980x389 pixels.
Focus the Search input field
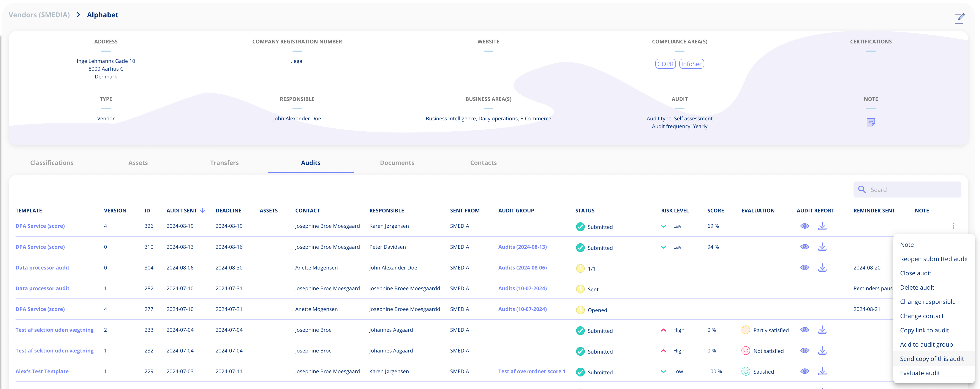pos(907,189)
